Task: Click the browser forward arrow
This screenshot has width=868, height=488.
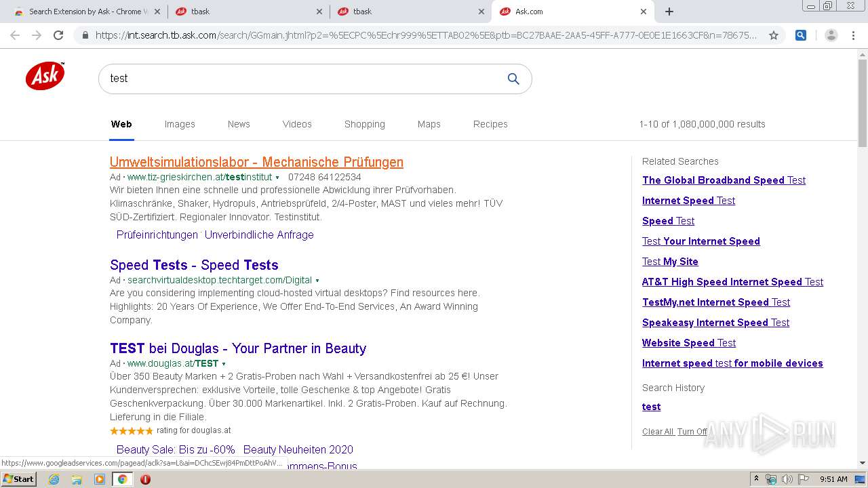Action: (x=37, y=35)
